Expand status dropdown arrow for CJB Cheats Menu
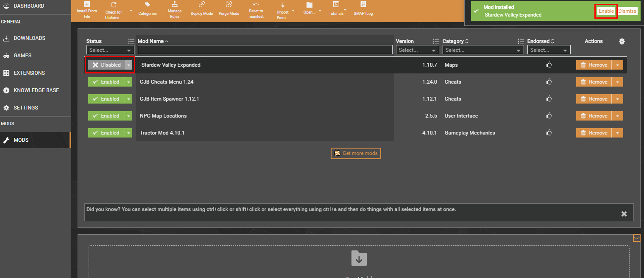 [129, 82]
